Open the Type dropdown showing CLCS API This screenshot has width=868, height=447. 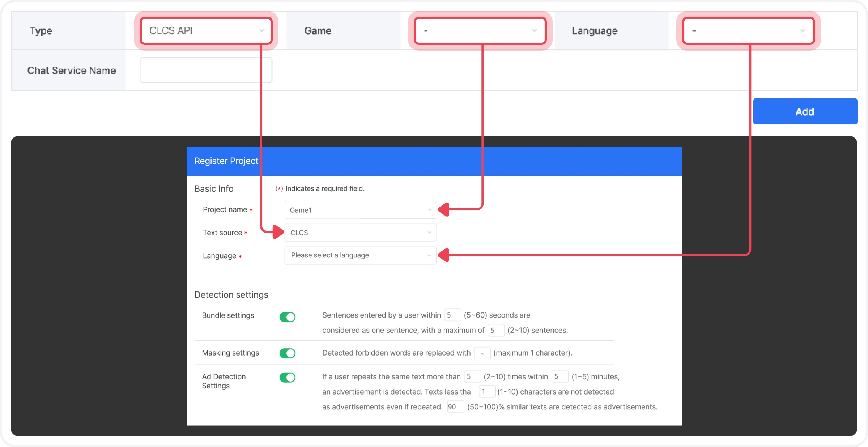(205, 31)
